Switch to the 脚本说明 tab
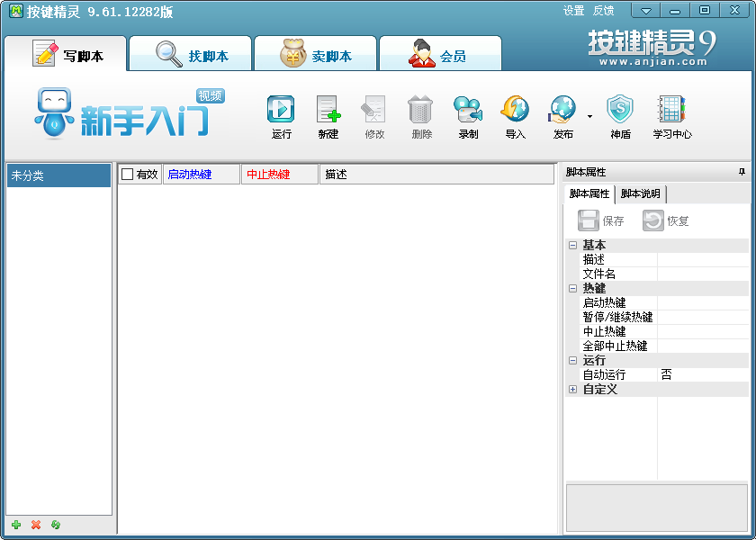Screen dimensions: 756x540 point(640,193)
